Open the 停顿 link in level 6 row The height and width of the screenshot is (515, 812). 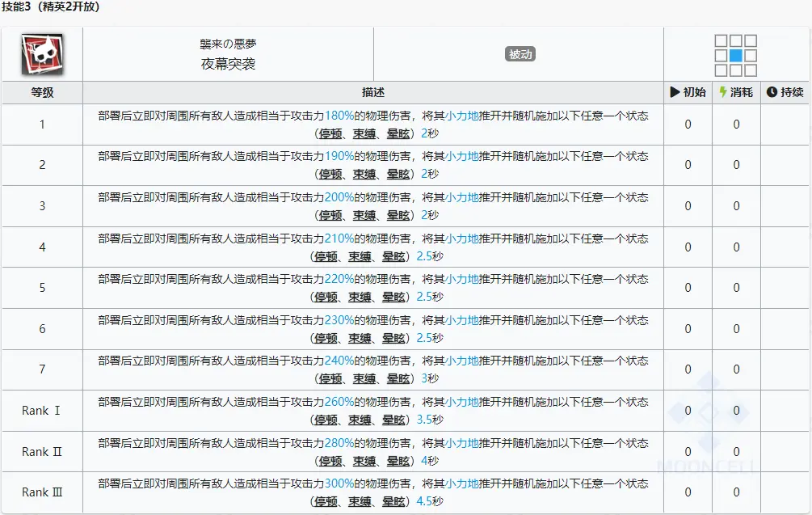[326, 338]
